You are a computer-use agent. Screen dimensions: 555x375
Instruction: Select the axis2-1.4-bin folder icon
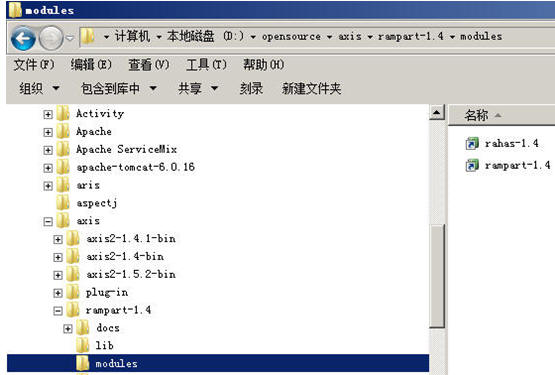click(x=73, y=256)
